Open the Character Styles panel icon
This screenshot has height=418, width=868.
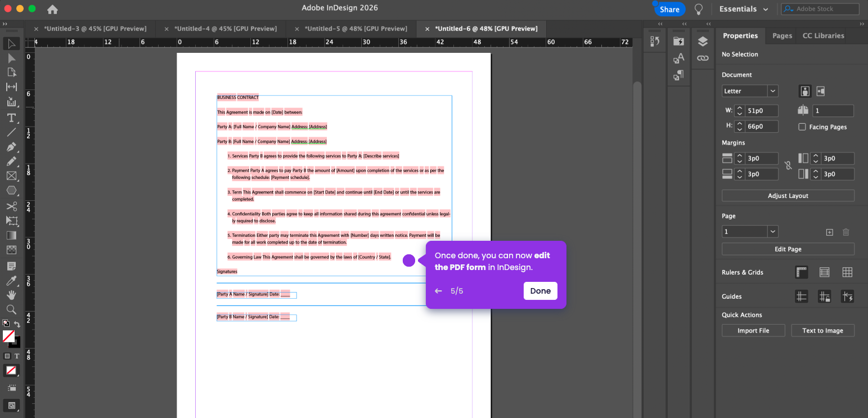[678, 59]
